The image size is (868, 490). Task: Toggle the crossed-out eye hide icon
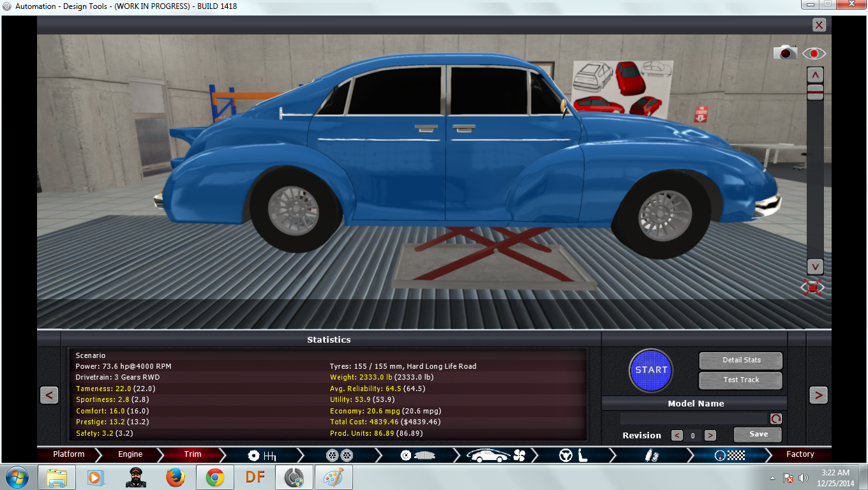(x=812, y=286)
